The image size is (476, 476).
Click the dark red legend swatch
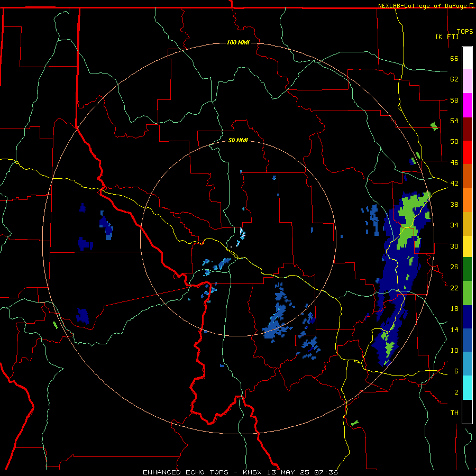coord(467,129)
